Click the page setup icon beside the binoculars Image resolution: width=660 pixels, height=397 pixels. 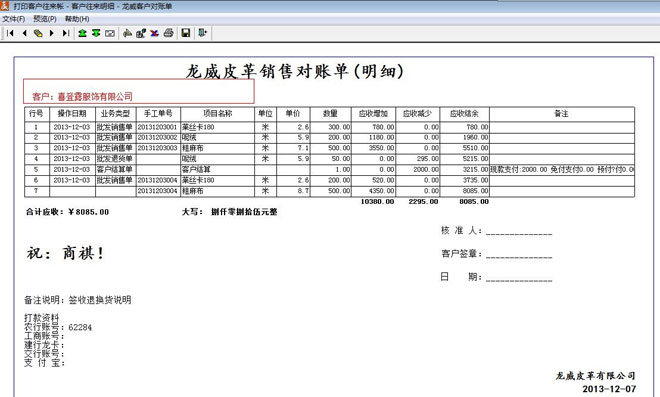(x=141, y=33)
